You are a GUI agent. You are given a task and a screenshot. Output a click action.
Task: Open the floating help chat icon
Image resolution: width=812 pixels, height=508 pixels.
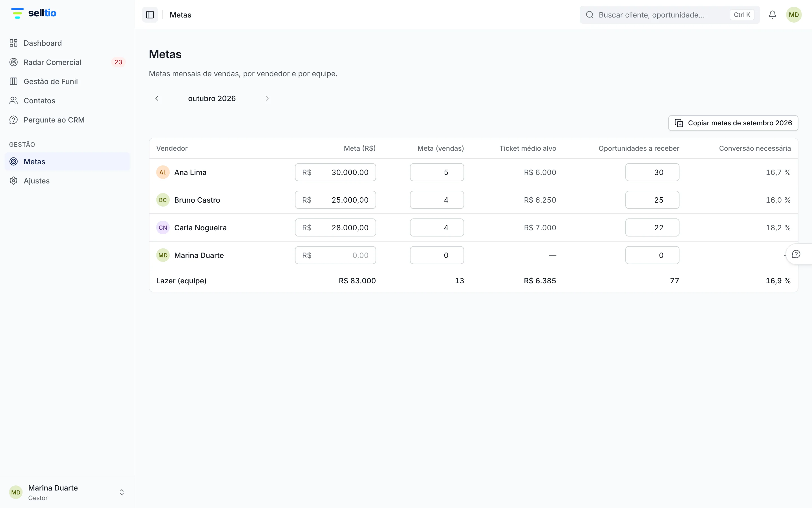point(796,254)
